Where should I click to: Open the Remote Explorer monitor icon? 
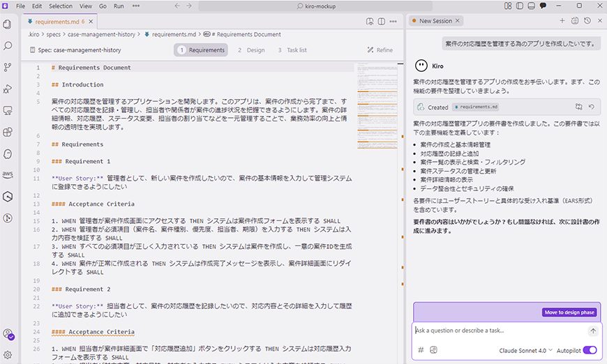(x=8, y=111)
